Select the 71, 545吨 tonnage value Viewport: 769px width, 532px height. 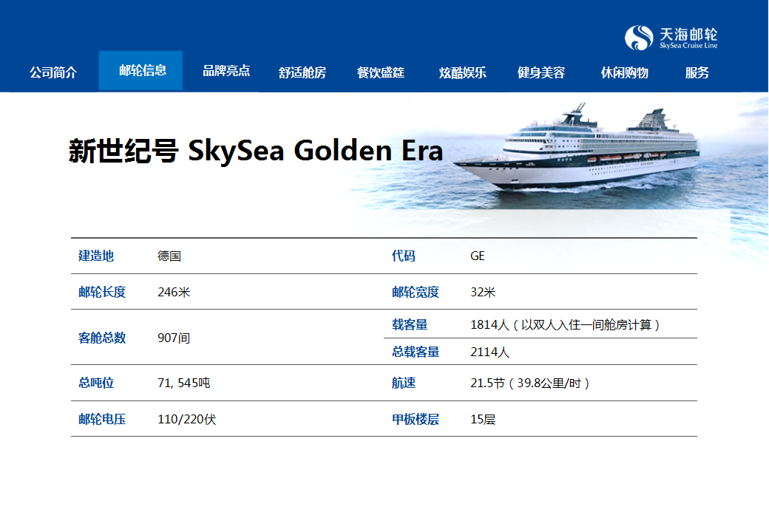point(184,383)
